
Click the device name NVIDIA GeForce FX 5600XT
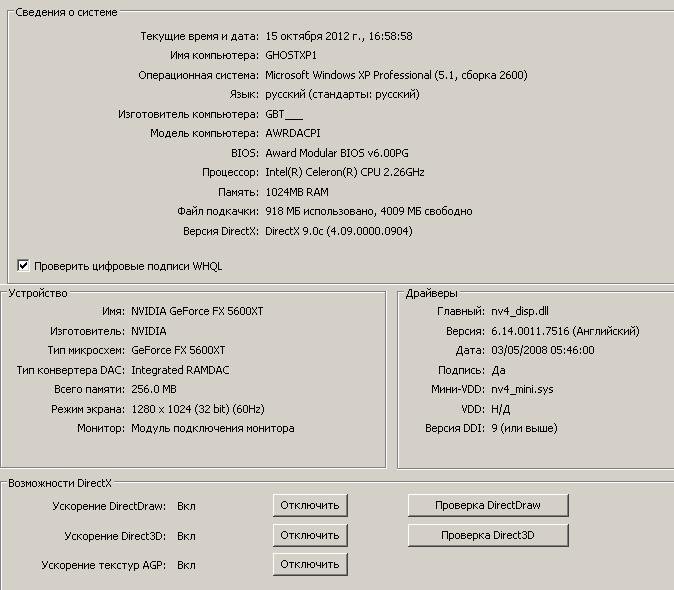197,311
